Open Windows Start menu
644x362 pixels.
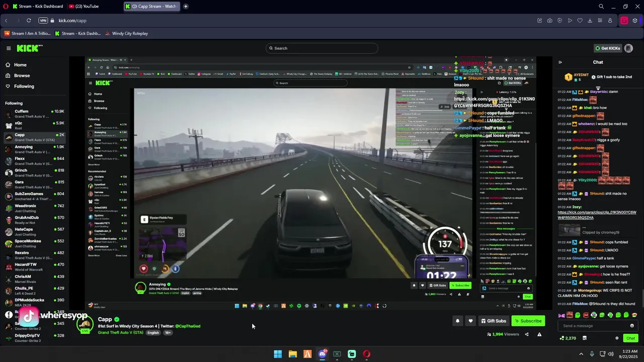(x=278, y=354)
